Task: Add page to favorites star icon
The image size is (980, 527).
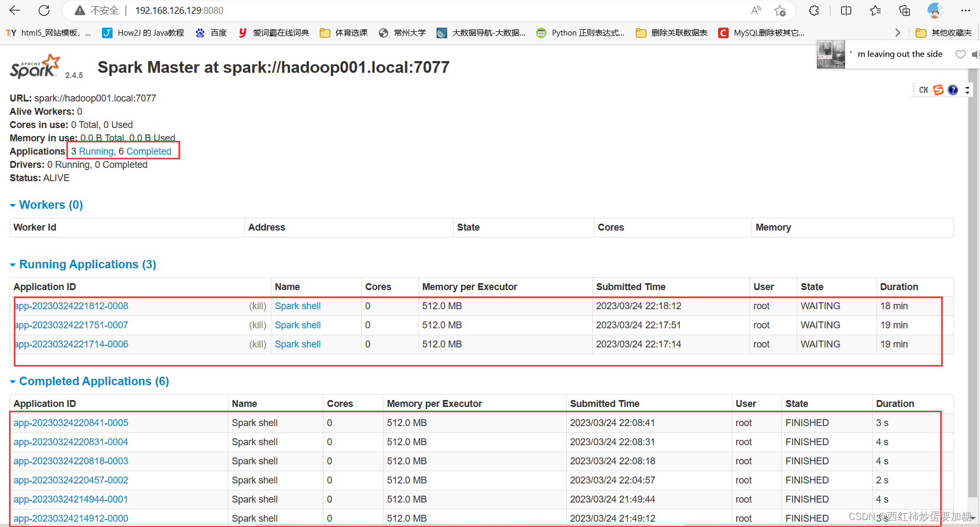Action: tap(780, 10)
